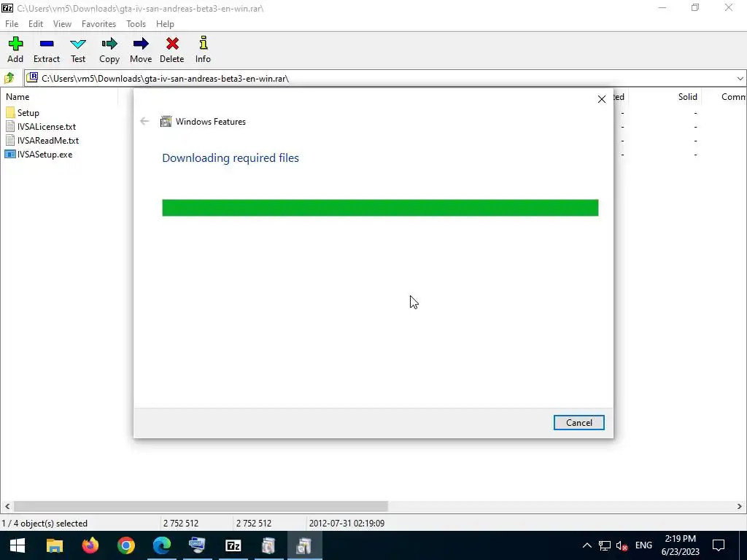Screen dimensions: 747x560
Task: Cancel the Windows Features download
Action: click(x=578, y=423)
